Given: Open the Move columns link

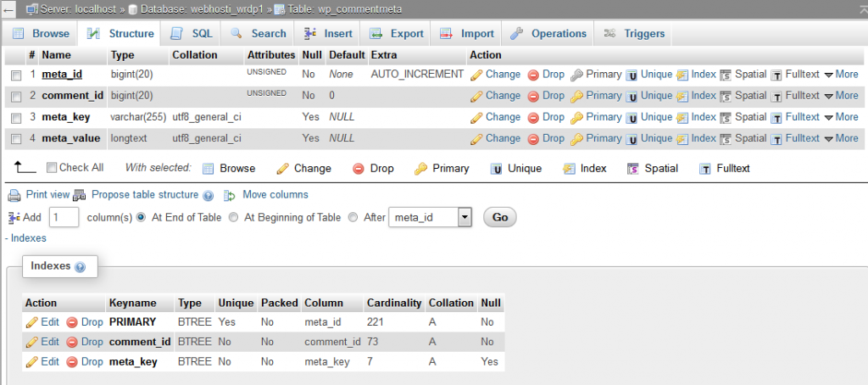Looking at the screenshot, I should pyautogui.click(x=275, y=195).
